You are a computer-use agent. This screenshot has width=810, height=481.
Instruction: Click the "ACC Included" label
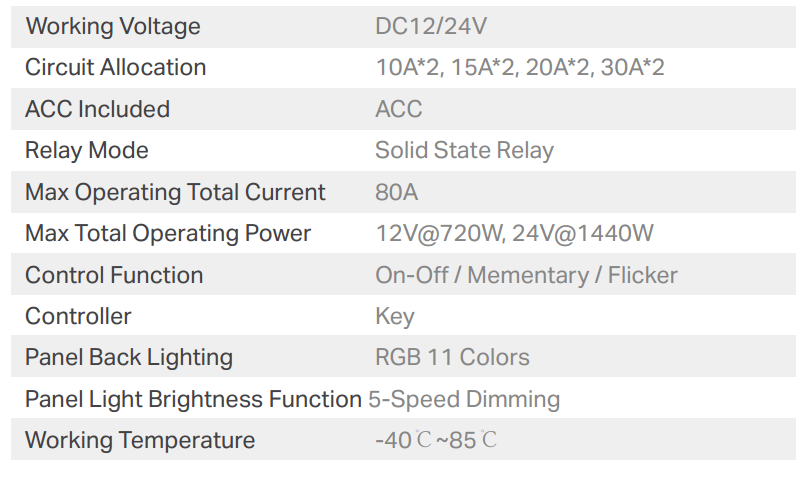pos(98,109)
